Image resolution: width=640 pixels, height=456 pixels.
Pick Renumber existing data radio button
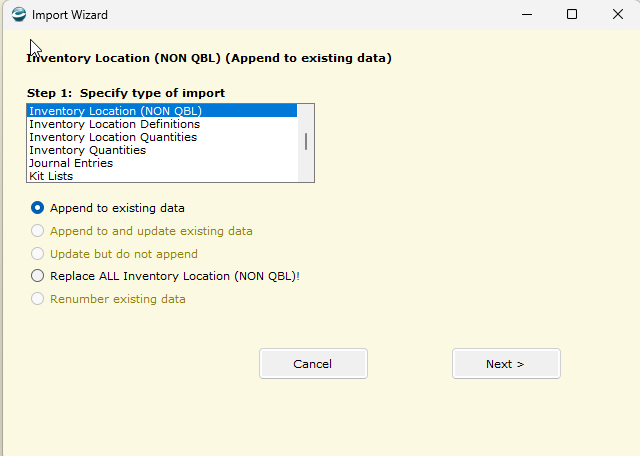click(x=37, y=299)
